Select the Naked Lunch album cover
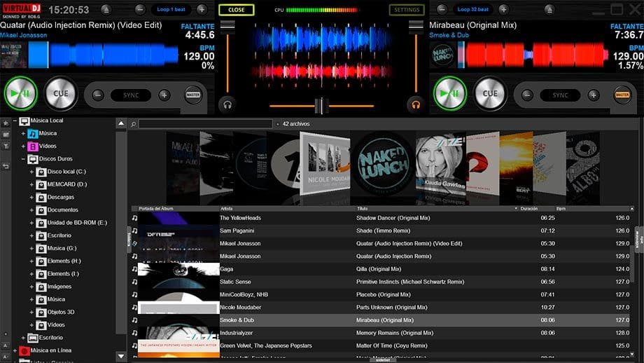The image size is (644, 363). tap(383, 165)
